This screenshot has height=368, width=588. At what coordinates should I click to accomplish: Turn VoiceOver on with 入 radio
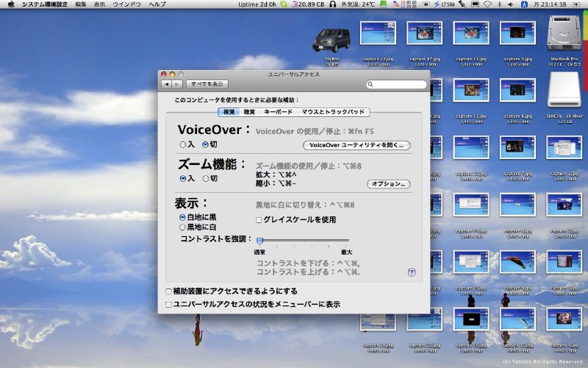click(x=182, y=144)
